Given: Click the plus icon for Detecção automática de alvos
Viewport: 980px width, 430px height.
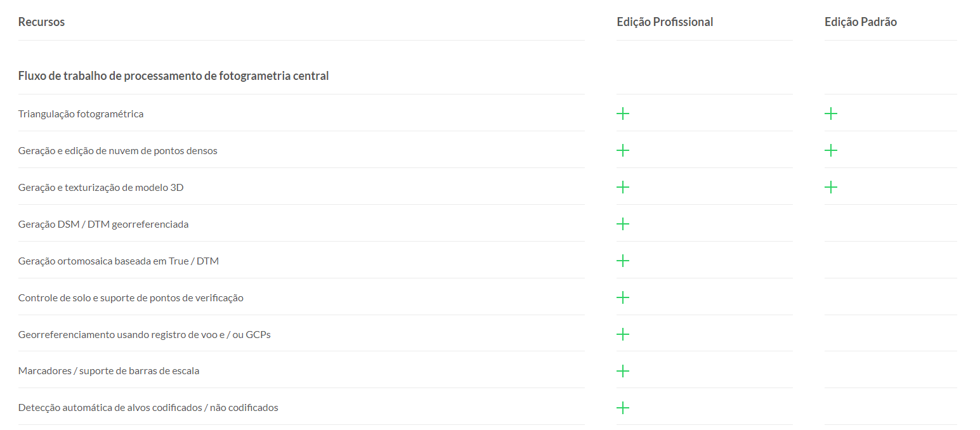Looking at the screenshot, I should pos(623,407).
